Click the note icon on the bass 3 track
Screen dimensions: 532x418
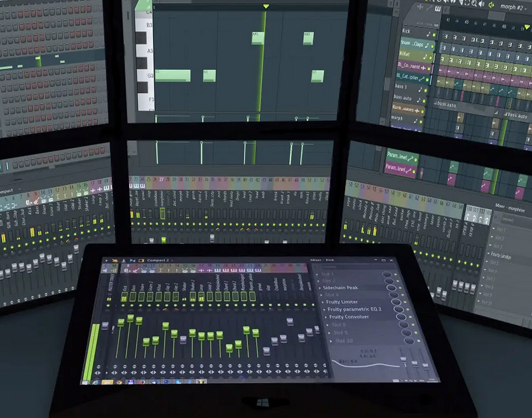420,90
